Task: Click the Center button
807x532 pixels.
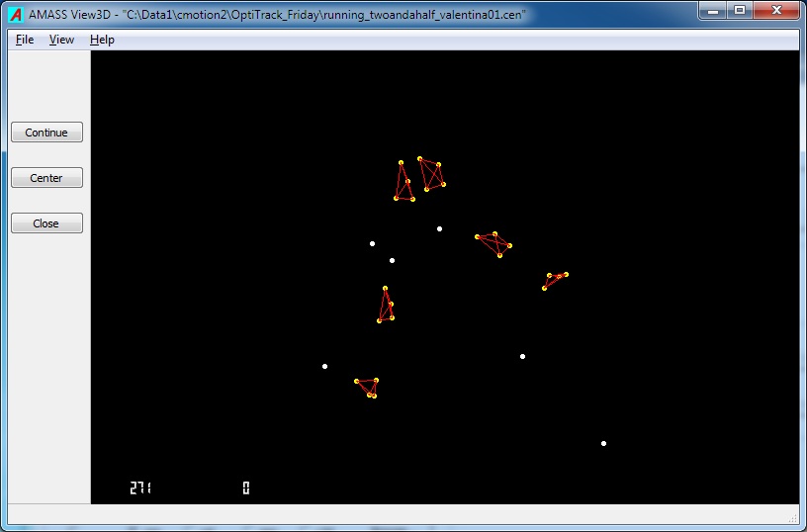Action: point(46,178)
